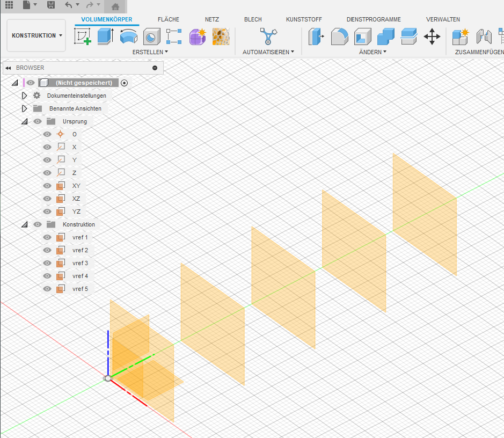The height and width of the screenshot is (438, 504).
Task: Select the Press Pull tool
Action: tap(316, 36)
